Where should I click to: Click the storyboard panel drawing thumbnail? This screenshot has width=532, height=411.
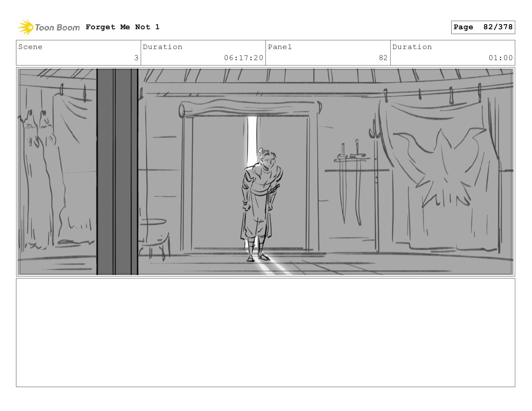[x=265, y=172]
